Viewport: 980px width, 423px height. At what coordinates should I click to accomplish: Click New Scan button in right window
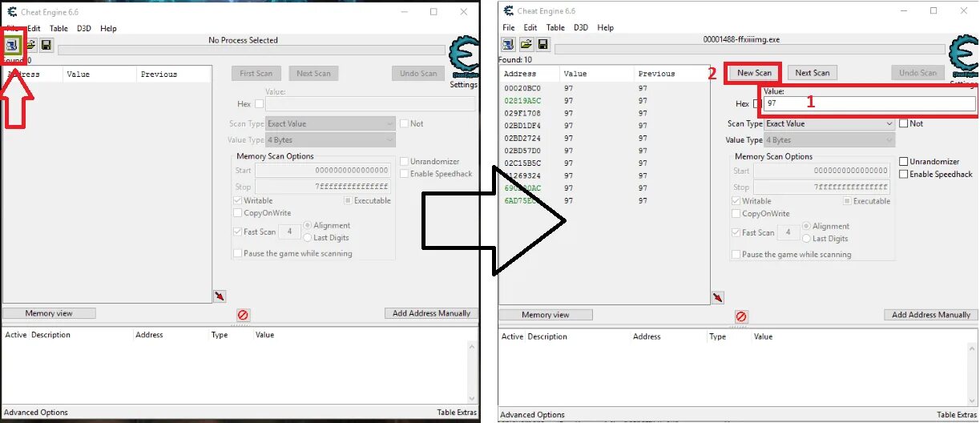[754, 73]
